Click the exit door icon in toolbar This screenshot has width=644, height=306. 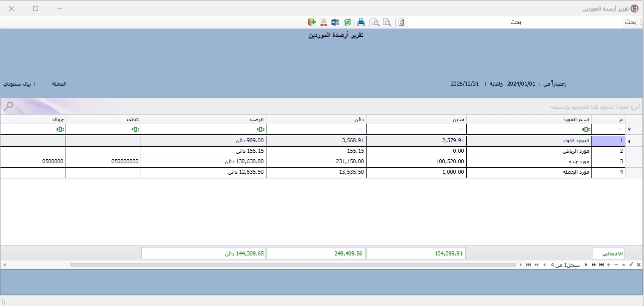[311, 22]
